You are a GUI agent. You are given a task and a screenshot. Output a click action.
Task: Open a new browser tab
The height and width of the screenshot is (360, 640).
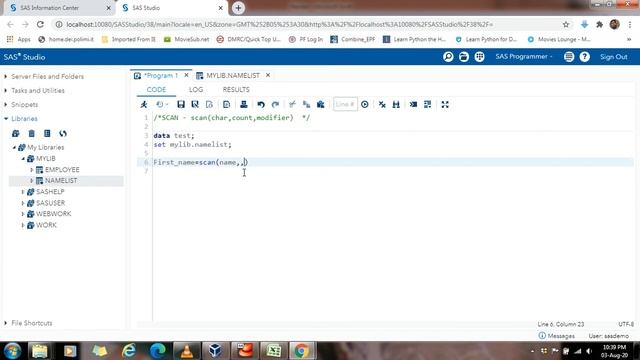click(x=238, y=8)
